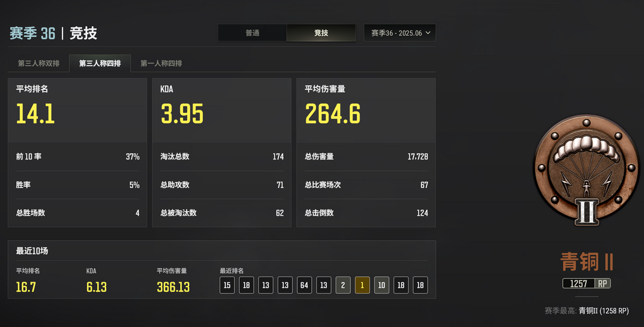Click the 最近排名 label

pyautogui.click(x=231, y=271)
